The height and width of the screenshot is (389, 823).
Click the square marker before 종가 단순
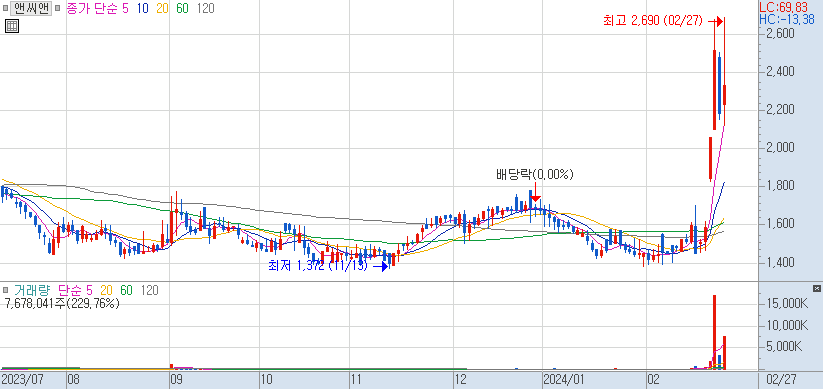pos(58,9)
